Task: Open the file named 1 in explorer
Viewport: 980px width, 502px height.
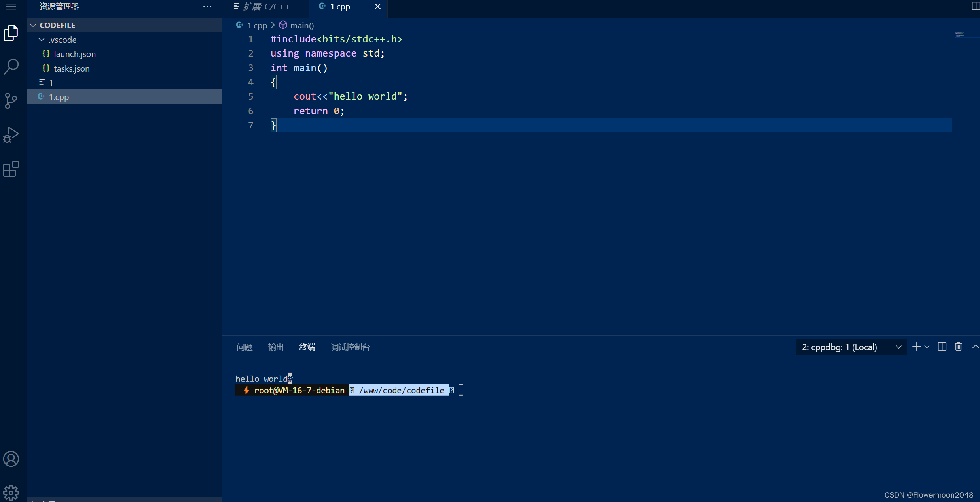Action: pos(124,83)
